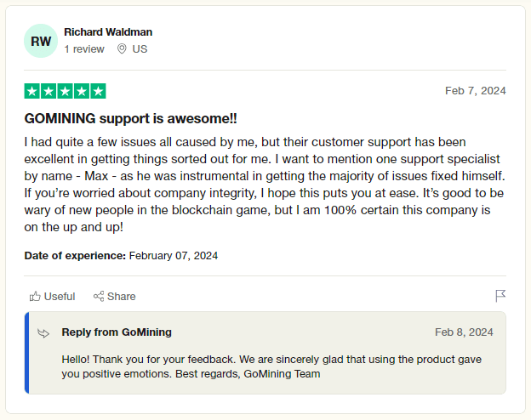Click the Date of experience line

121,256
